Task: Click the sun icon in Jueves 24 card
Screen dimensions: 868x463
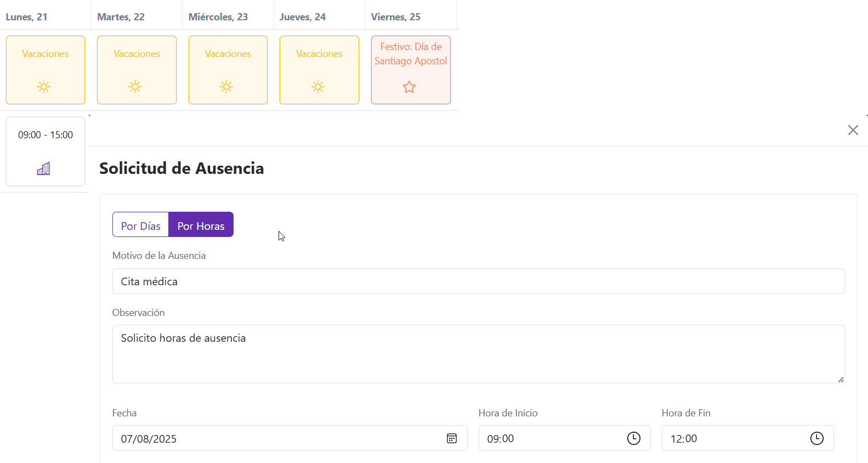Action: [x=318, y=87]
